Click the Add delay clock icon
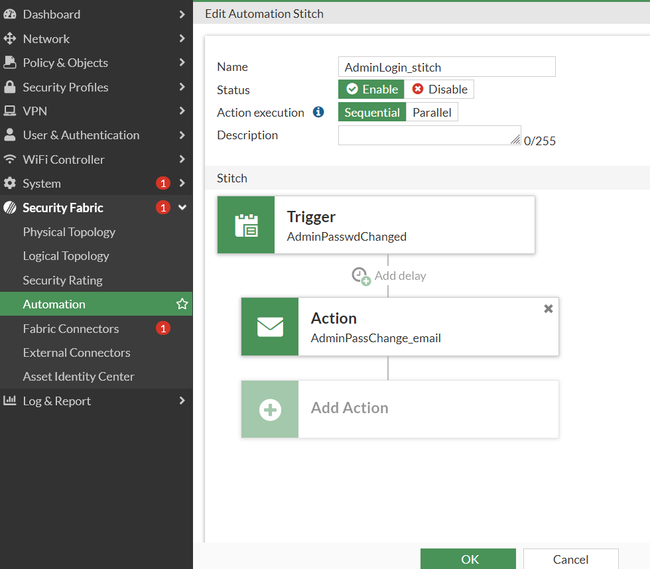Screen dimensions: 650x569 click(x=360, y=275)
